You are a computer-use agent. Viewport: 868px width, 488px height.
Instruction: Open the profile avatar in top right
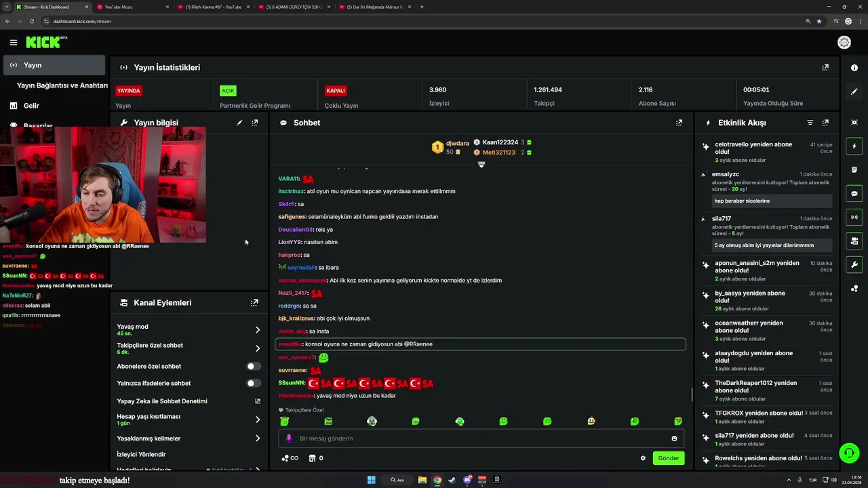pos(844,43)
